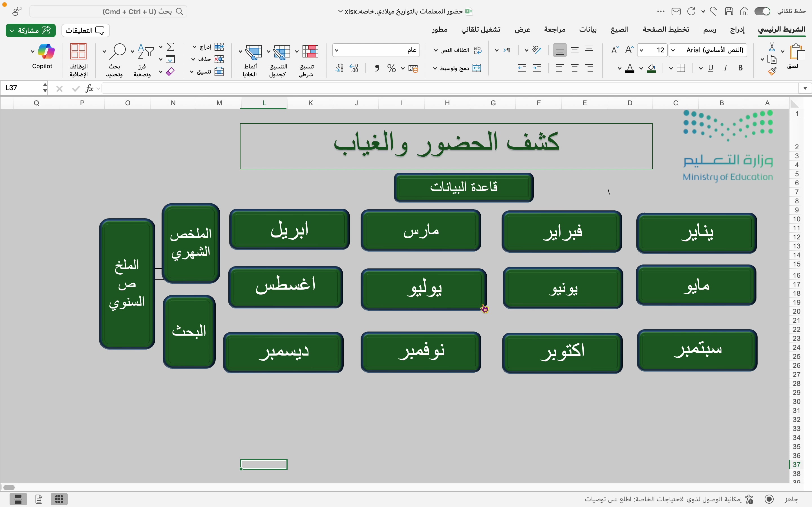The width and height of the screenshot is (812, 507).
Task: Click the borders grid icon
Action: click(681, 68)
